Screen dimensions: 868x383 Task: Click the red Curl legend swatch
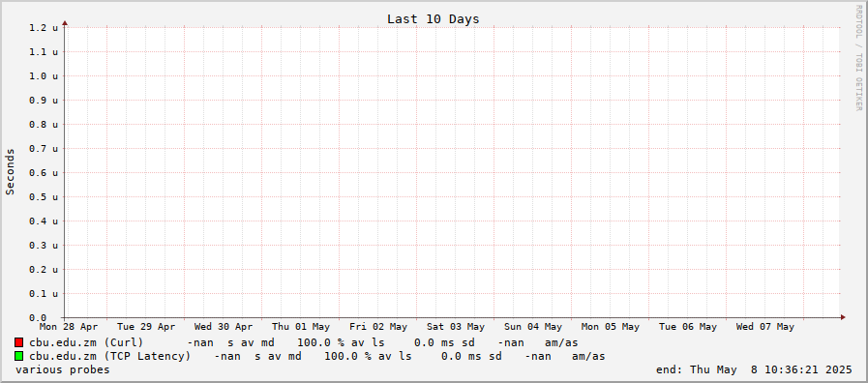[19, 342]
